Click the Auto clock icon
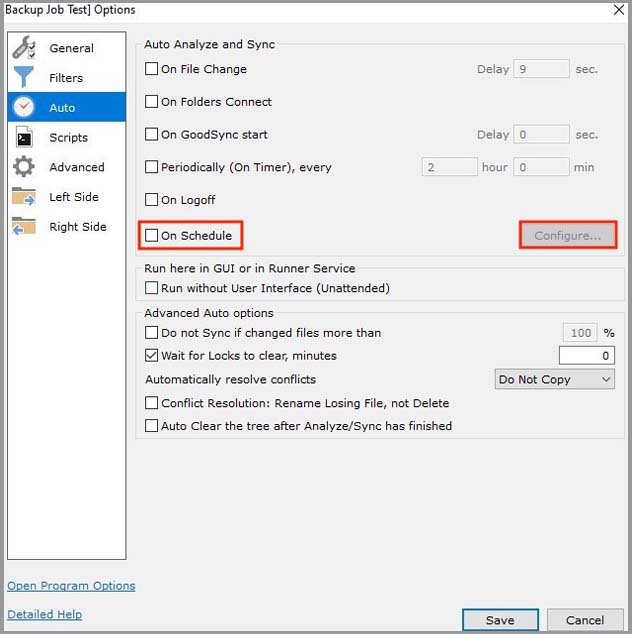This screenshot has width=632, height=634. 24,108
